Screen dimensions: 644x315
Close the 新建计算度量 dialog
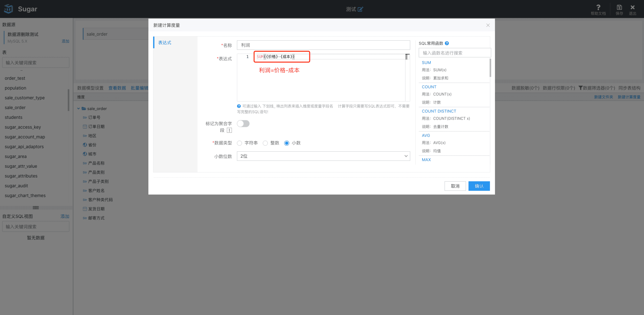(x=488, y=25)
